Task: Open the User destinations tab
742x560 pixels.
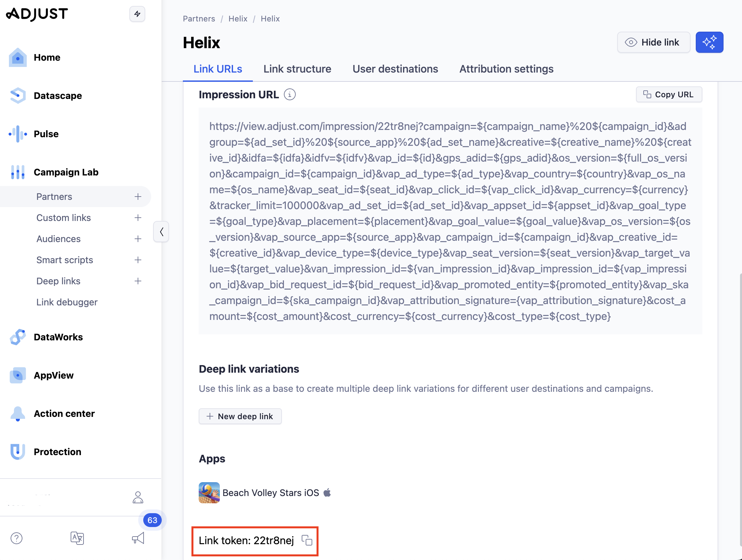Action: [395, 69]
